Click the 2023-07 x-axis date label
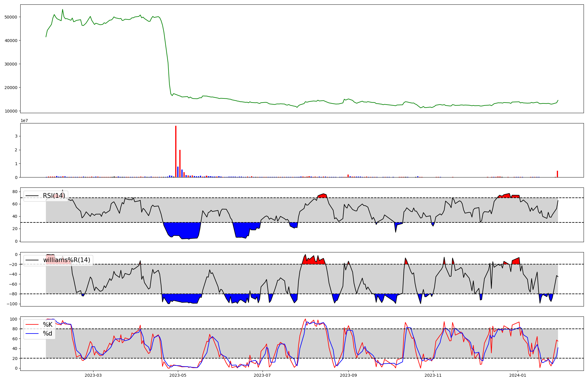 pos(262,375)
